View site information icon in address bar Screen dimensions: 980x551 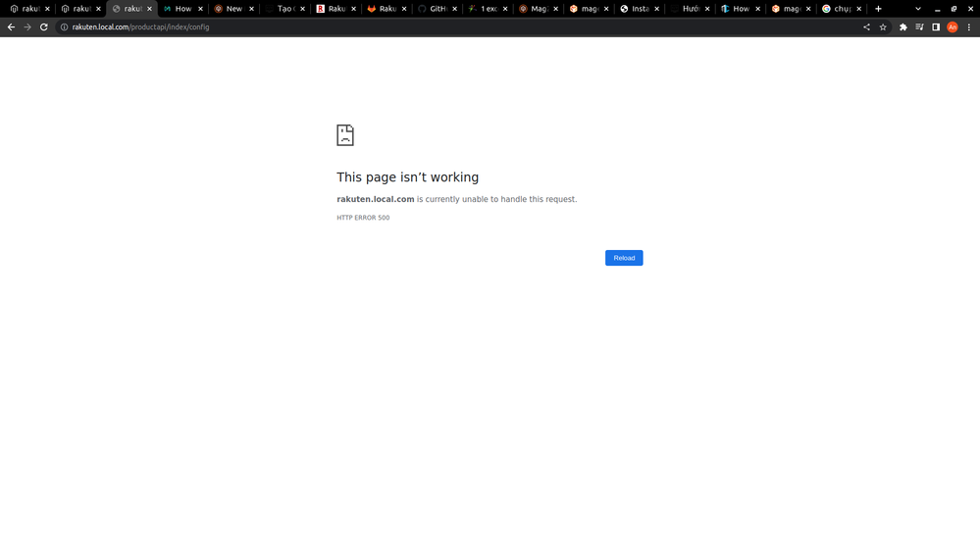coord(64,26)
